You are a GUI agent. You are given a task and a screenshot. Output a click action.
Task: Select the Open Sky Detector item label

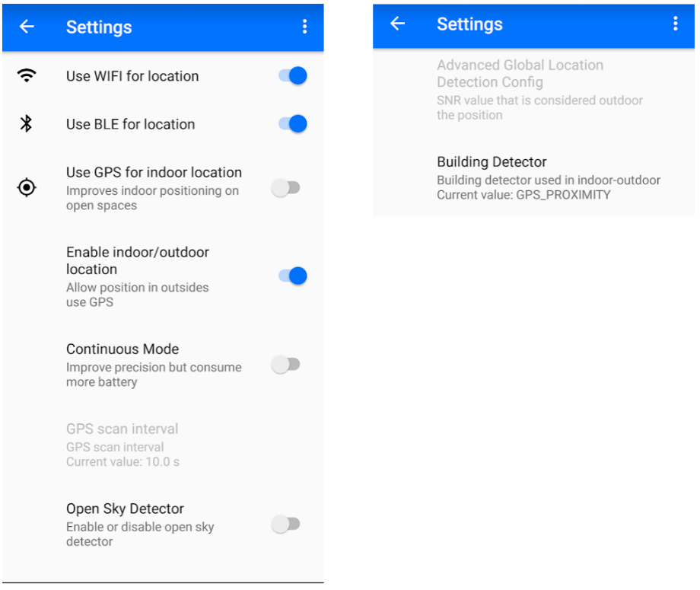point(125,509)
